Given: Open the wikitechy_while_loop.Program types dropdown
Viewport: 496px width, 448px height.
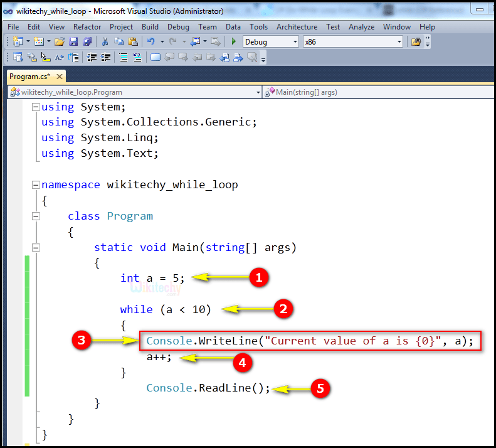Looking at the screenshot, I should point(135,92).
